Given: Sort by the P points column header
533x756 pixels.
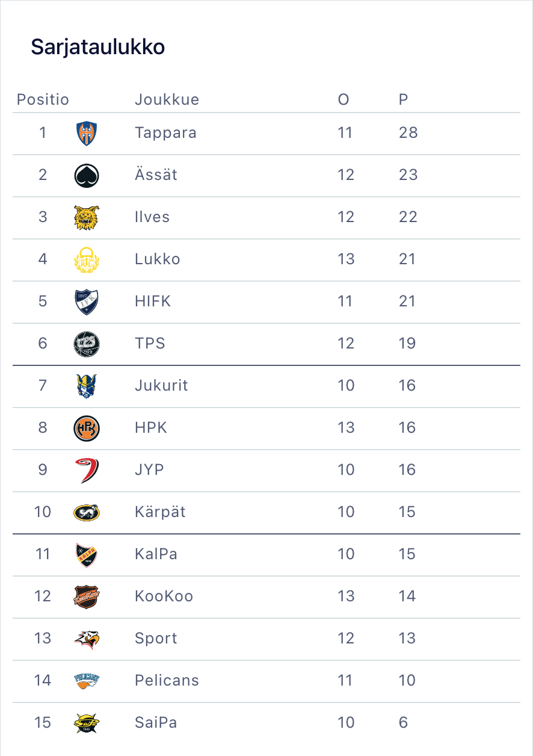Looking at the screenshot, I should pos(403,99).
